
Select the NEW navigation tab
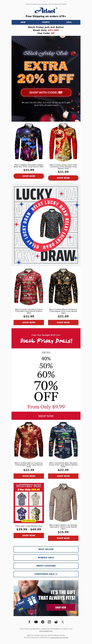[x=23, y=22]
